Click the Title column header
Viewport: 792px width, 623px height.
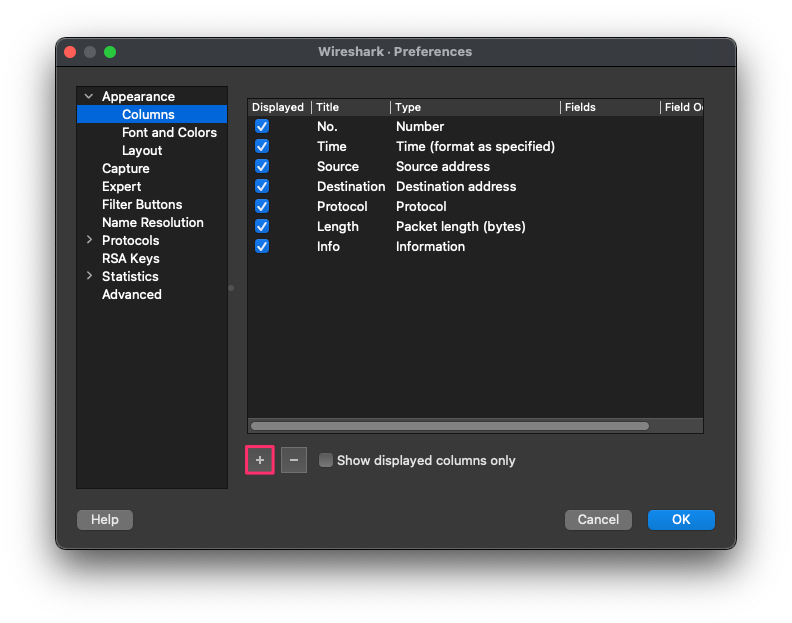(x=351, y=107)
